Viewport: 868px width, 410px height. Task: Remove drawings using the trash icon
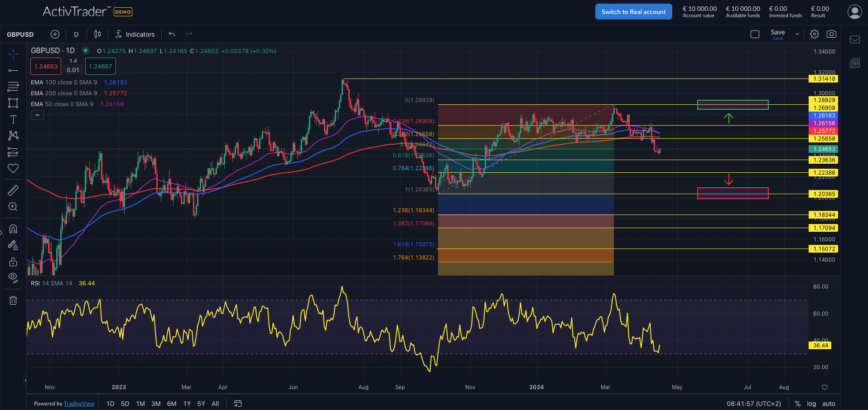tap(13, 300)
